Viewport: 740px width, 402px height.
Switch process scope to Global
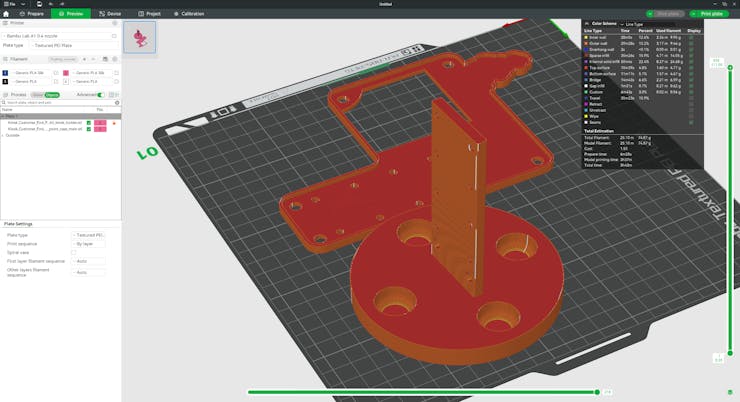point(37,95)
